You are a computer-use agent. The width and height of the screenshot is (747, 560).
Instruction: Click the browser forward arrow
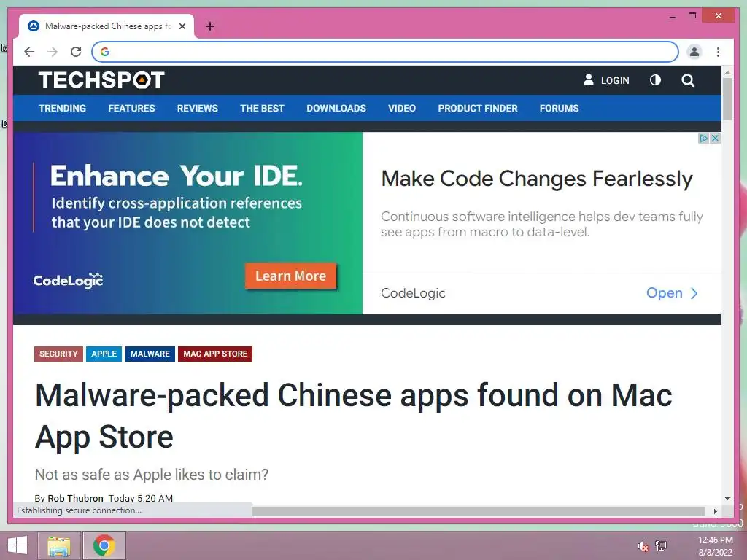click(53, 52)
